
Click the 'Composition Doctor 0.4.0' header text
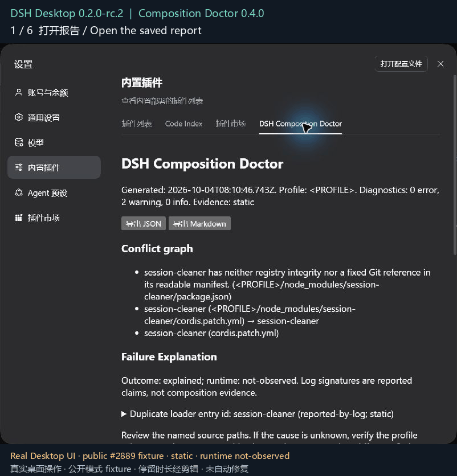tap(201, 13)
